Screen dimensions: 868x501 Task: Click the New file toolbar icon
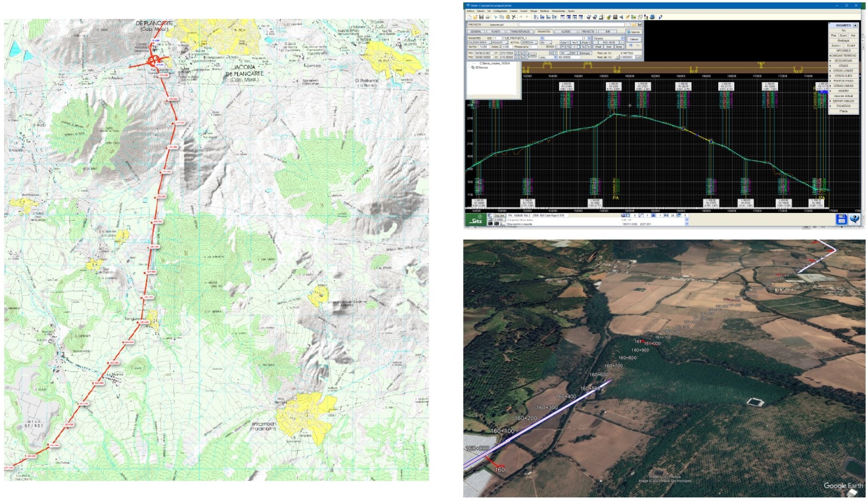pos(470,17)
